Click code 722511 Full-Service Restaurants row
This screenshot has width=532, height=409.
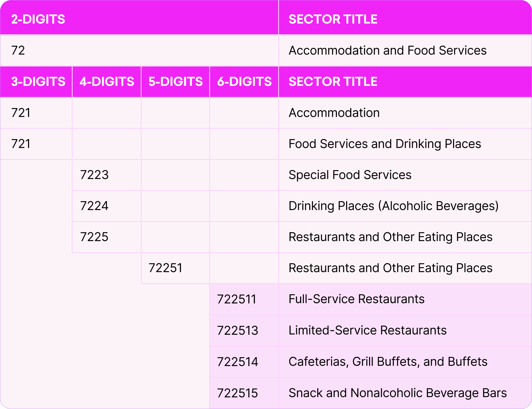click(237, 299)
